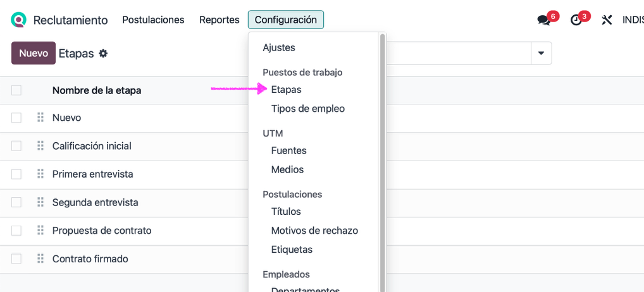Sort by Nombre de la etapa header

[x=97, y=90]
